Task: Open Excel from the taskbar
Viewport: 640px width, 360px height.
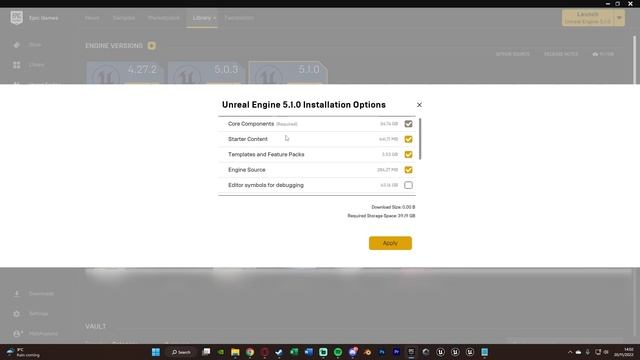Action: pyautogui.click(x=294, y=352)
